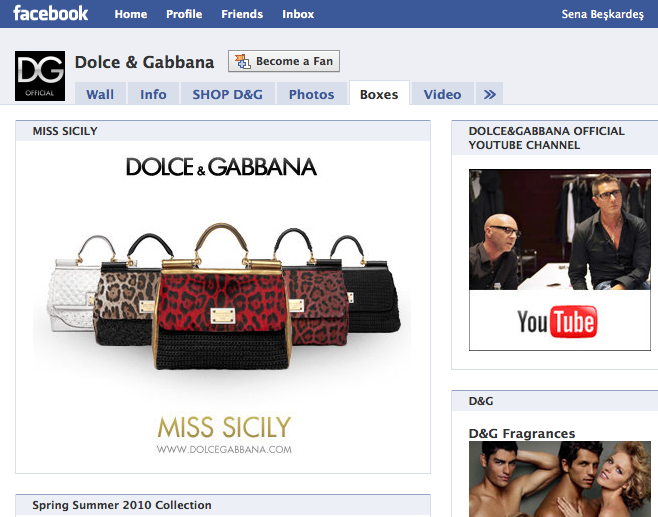
Task: Switch to the Video tab
Action: tap(442, 94)
